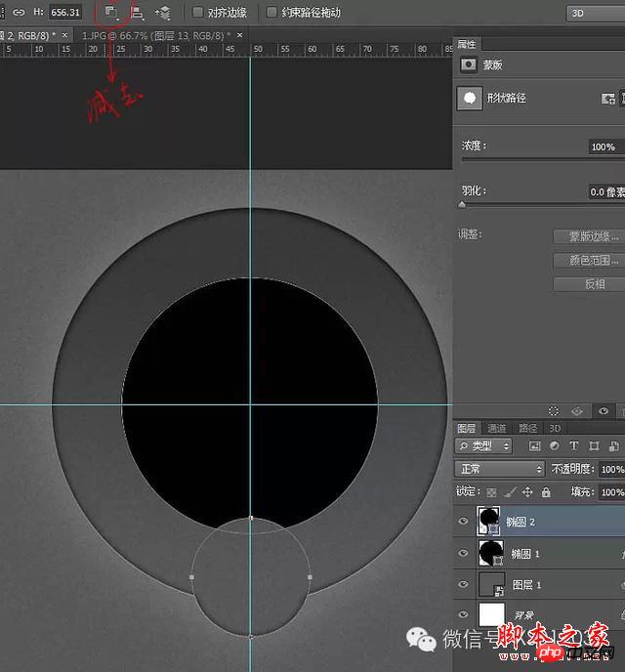Open the layer filter 类型 dropdown
This screenshot has height=672, width=625.
483,446
